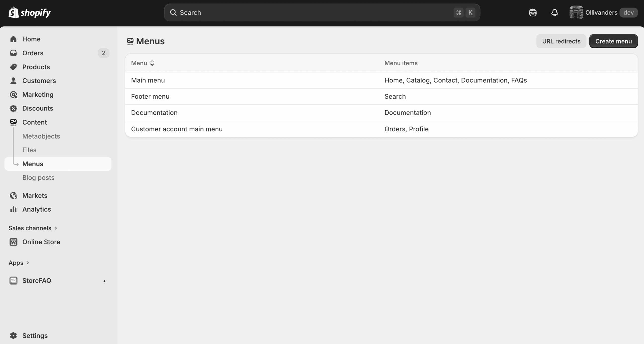644x344 pixels.
Task: Click the Customers person icon
Action: click(x=13, y=81)
